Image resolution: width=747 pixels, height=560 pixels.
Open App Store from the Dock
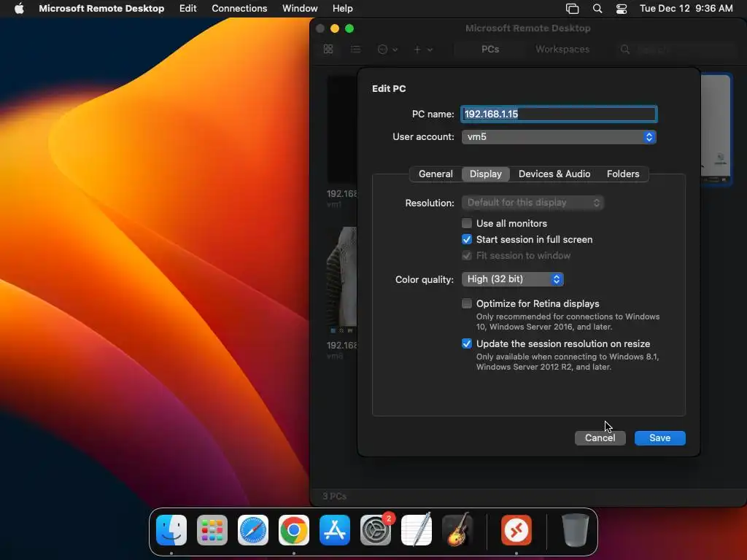[x=335, y=529]
